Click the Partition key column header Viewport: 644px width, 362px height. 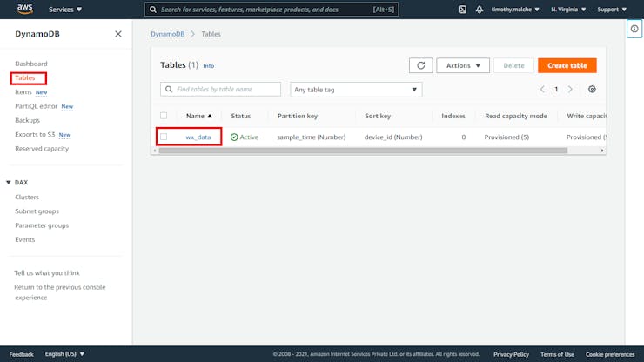[298, 117]
